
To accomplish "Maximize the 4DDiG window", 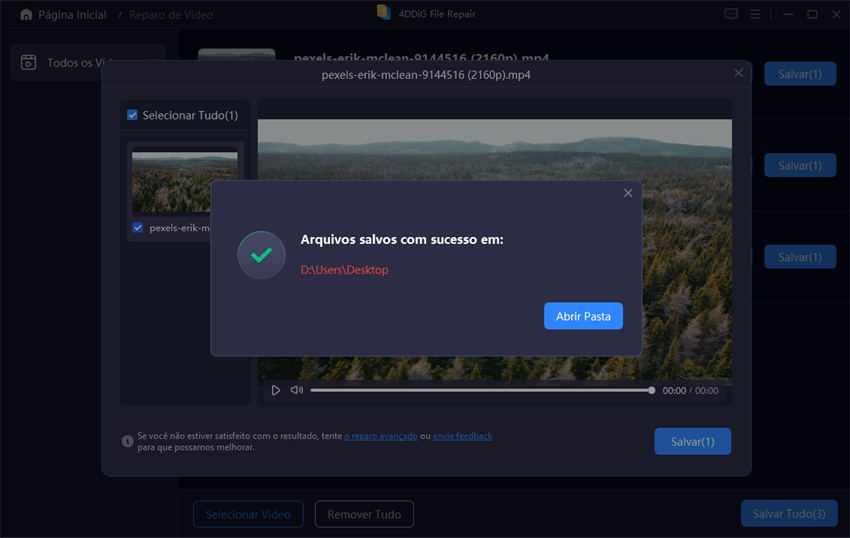I will (x=812, y=14).
